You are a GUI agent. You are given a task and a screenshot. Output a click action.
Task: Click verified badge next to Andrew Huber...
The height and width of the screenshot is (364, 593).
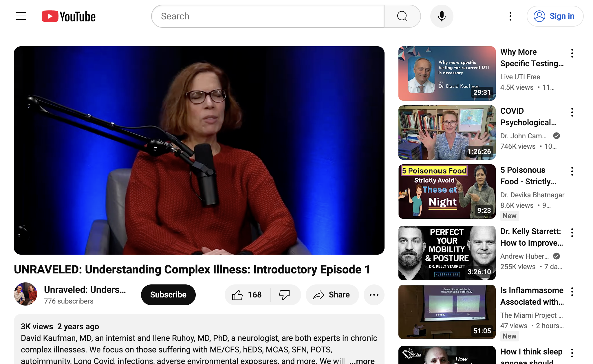[x=556, y=256]
